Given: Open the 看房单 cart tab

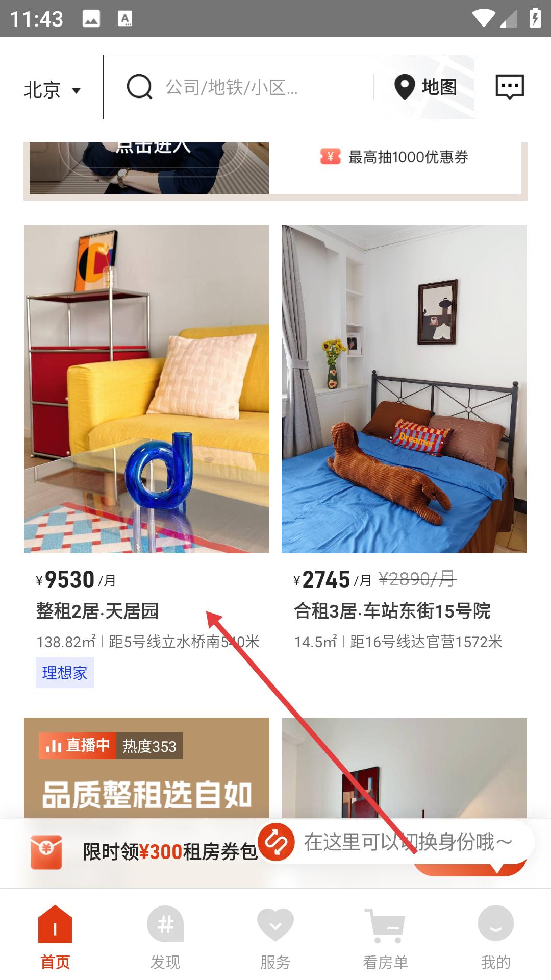Looking at the screenshot, I should (385, 938).
